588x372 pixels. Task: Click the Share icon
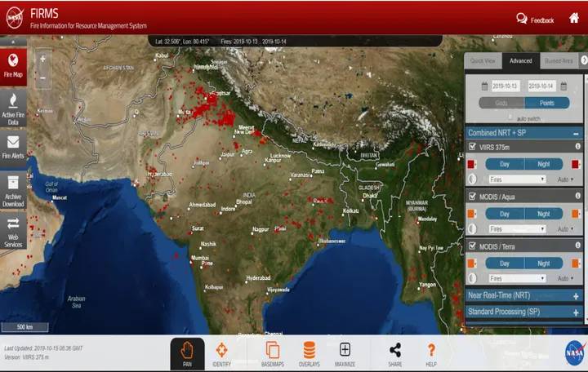395,353
